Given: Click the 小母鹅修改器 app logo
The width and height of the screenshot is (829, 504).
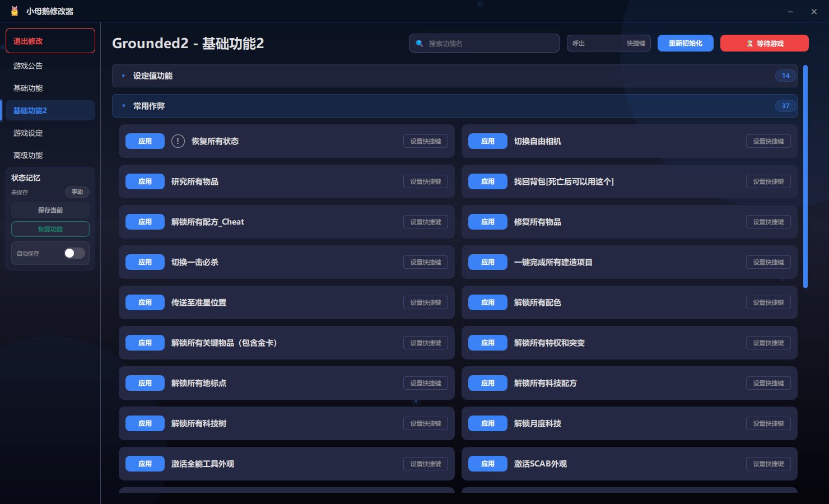Looking at the screenshot, I should pos(15,11).
